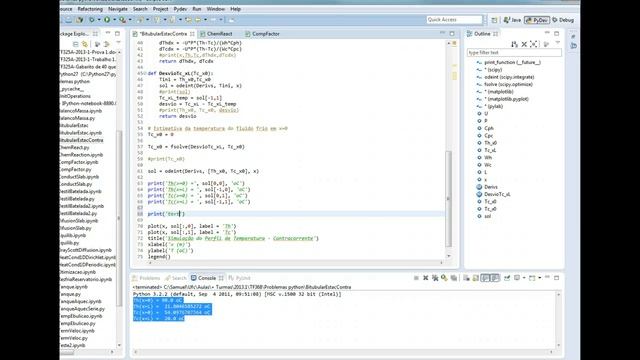Open the Help menu
The image size is (640, 360).
[x=236, y=9]
